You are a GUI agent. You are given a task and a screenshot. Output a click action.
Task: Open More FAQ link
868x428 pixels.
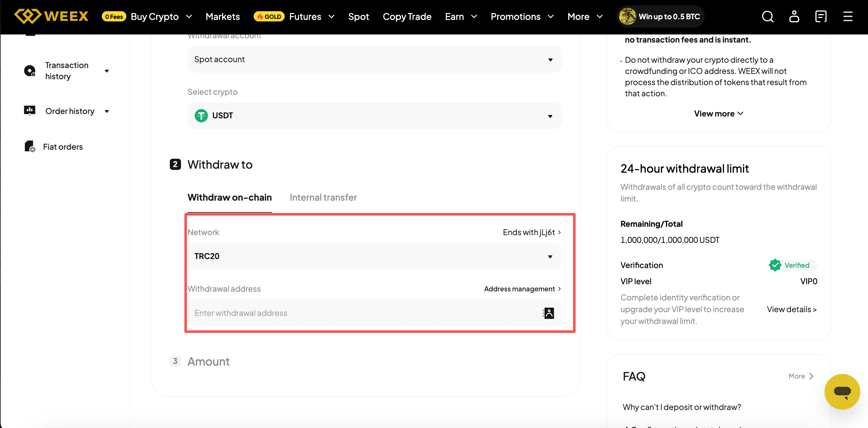[801, 376]
